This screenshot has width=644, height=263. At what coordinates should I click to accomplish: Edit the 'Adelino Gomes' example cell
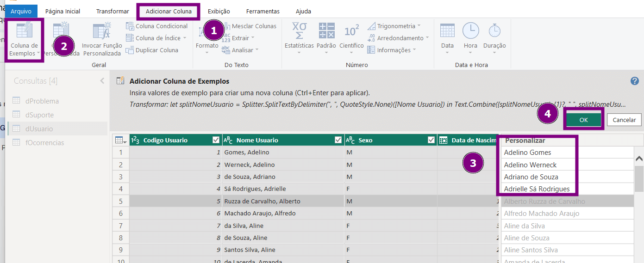coord(567,152)
